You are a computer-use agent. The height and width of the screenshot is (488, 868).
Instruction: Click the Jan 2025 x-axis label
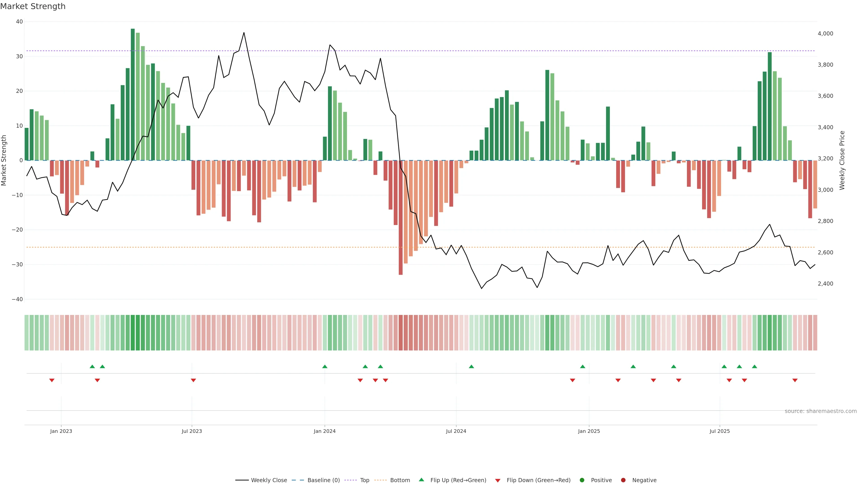[x=589, y=431]
